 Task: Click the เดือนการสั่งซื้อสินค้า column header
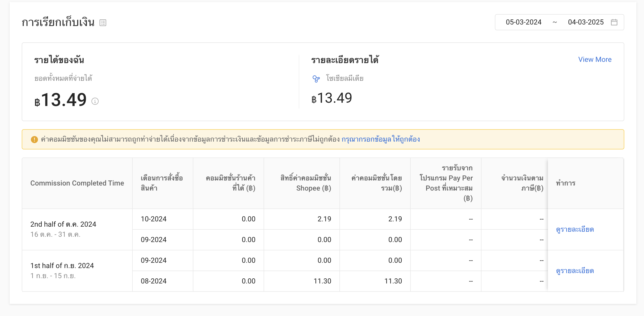coord(162,183)
